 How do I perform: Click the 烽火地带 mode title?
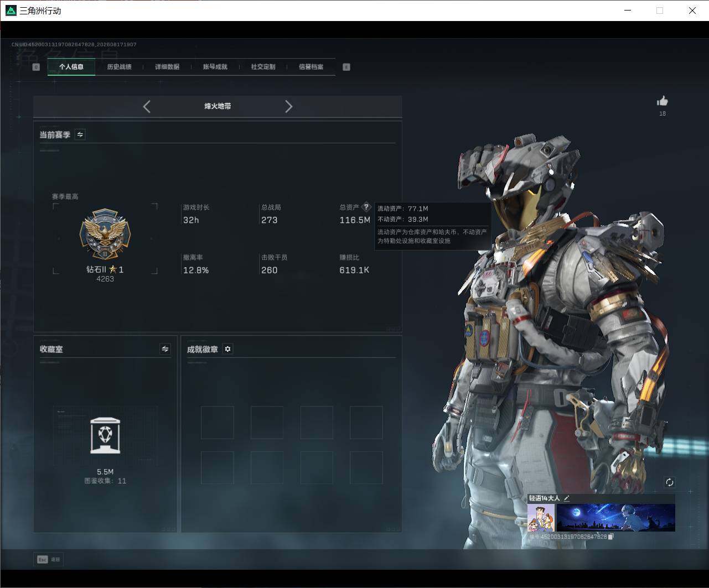[x=218, y=106]
